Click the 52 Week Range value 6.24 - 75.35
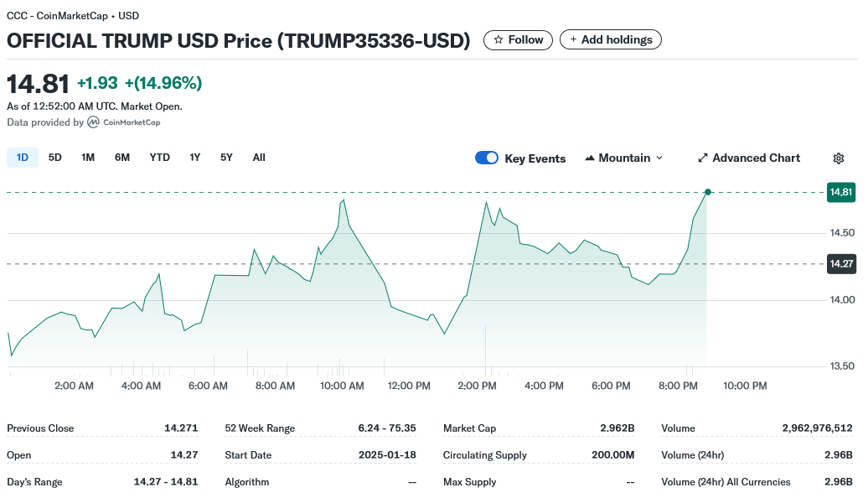The height and width of the screenshot is (503, 868). pyautogui.click(x=387, y=428)
